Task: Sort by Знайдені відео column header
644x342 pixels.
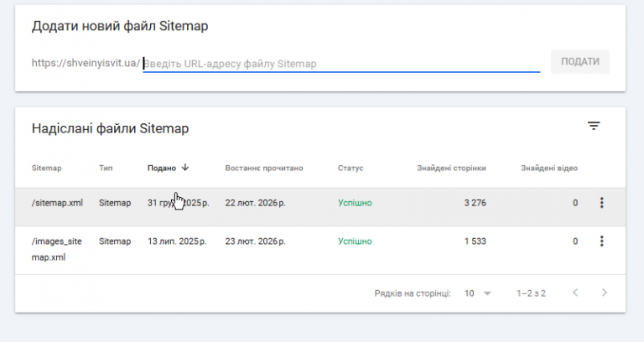Action: click(548, 168)
